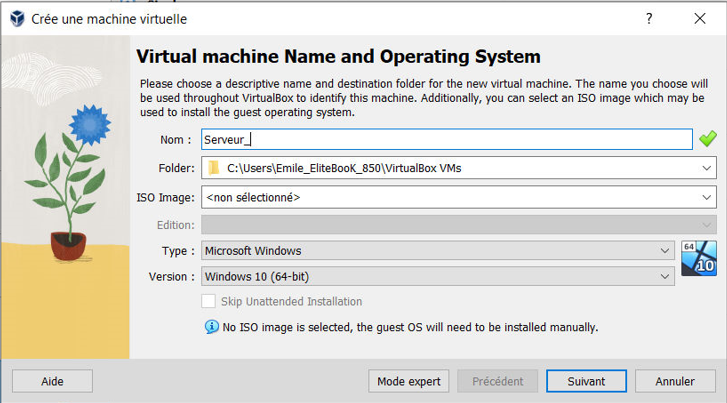This screenshot has width=727, height=403.
Task: Click the green checkmark beside the name field
Action: 708,139
